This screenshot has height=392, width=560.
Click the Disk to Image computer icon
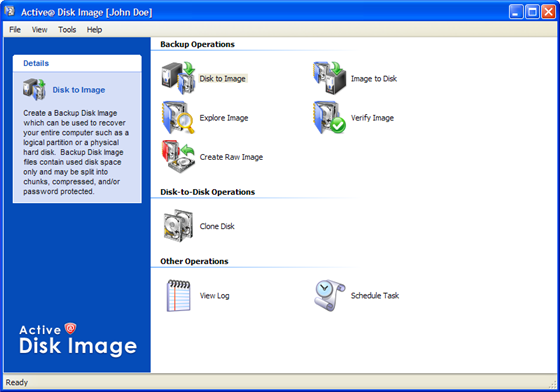pyautogui.click(x=178, y=78)
